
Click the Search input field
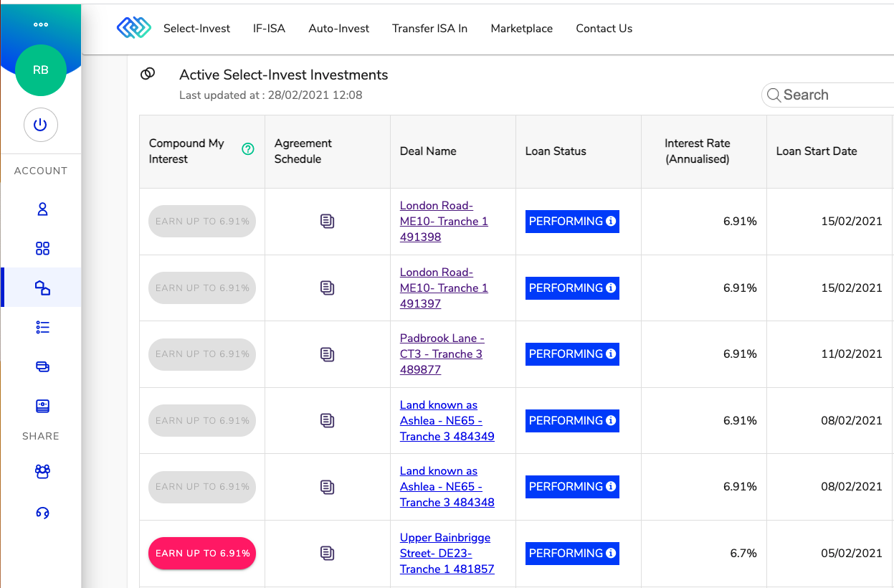click(828, 95)
